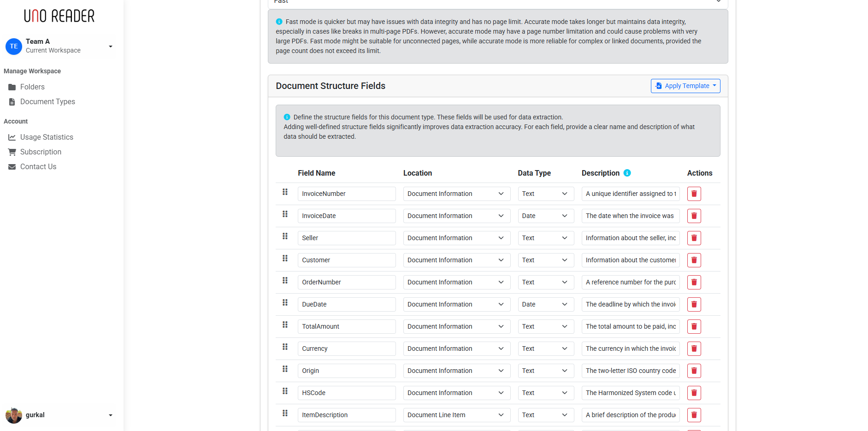868x431 pixels.
Task: Open Location dropdown for the Customer field
Action: (457, 260)
